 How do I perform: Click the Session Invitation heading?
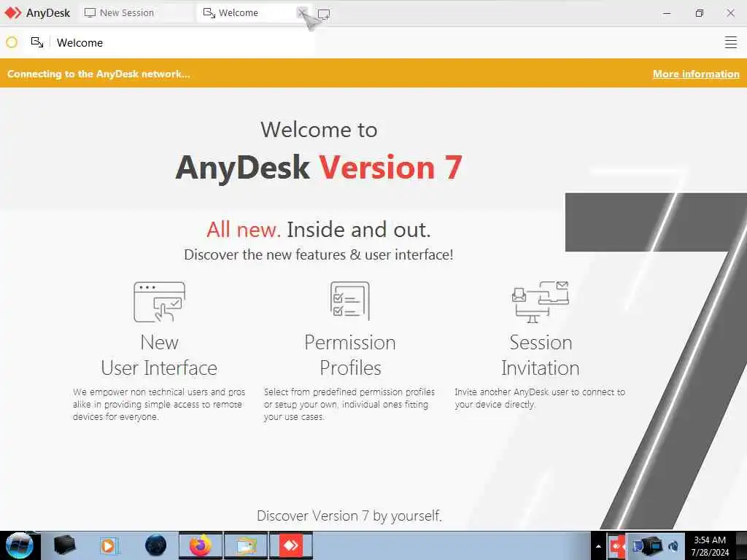point(541,355)
